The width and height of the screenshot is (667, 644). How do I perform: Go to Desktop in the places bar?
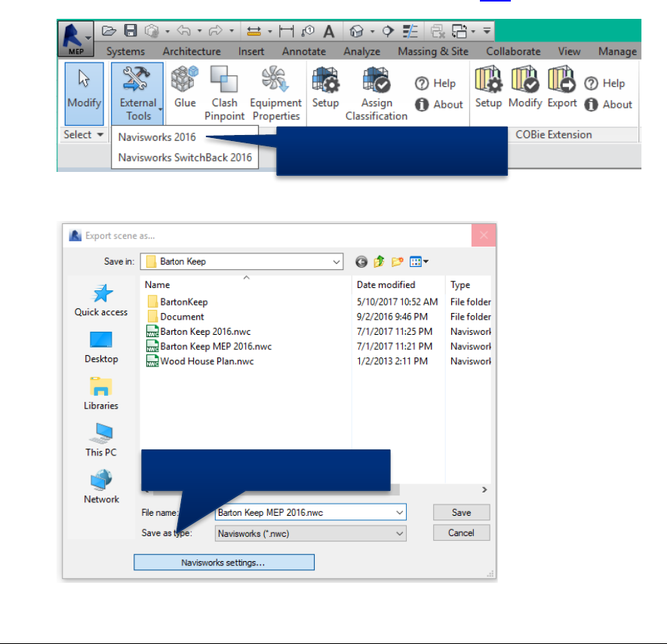tap(101, 348)
